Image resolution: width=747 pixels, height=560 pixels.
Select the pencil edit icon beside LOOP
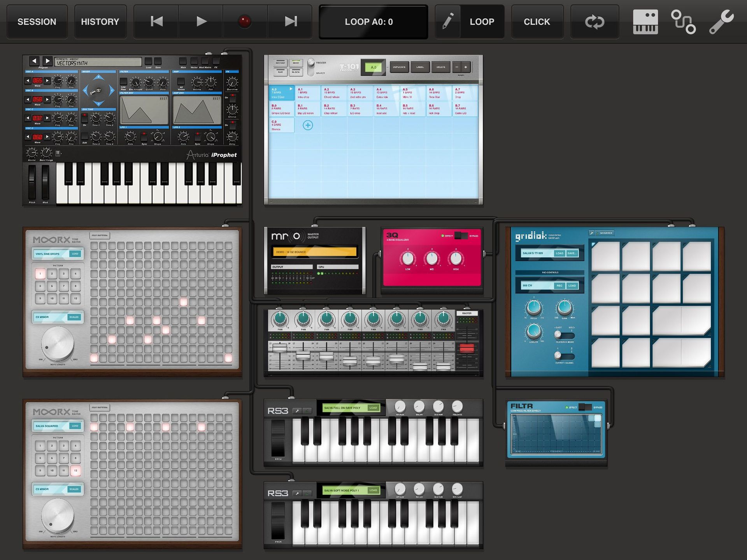[448, 22]
